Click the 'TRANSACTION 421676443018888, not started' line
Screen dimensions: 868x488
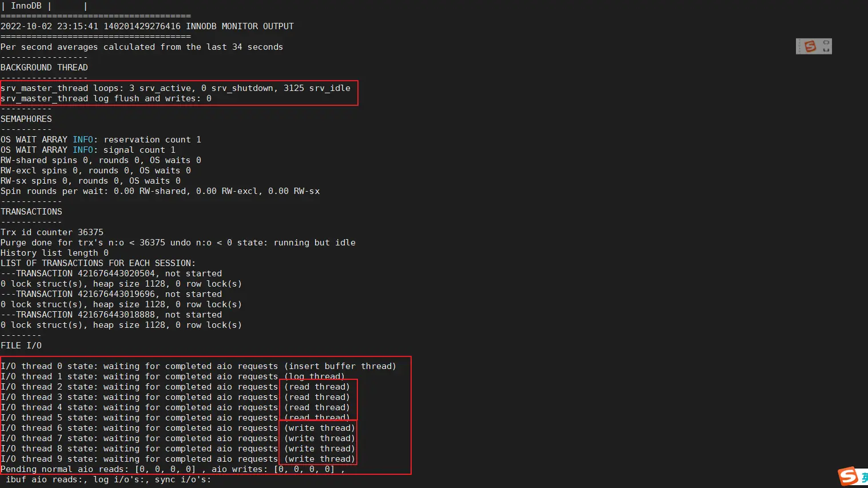(x=111, y=315)
